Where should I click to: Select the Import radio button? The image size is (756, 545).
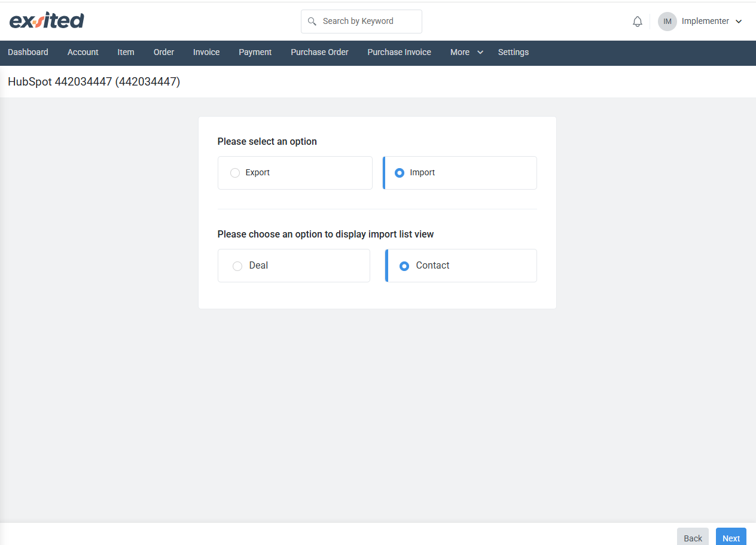[x=400, y=173]
